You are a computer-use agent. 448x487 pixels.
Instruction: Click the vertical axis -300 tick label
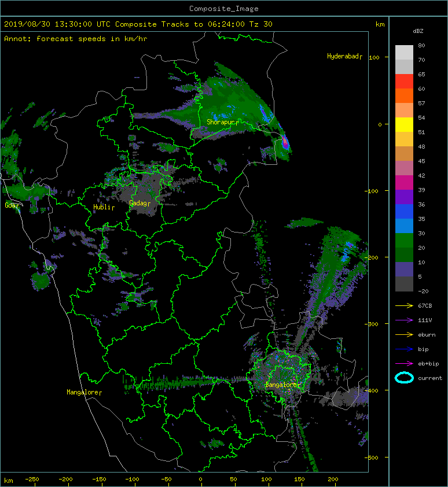(372, 324)
